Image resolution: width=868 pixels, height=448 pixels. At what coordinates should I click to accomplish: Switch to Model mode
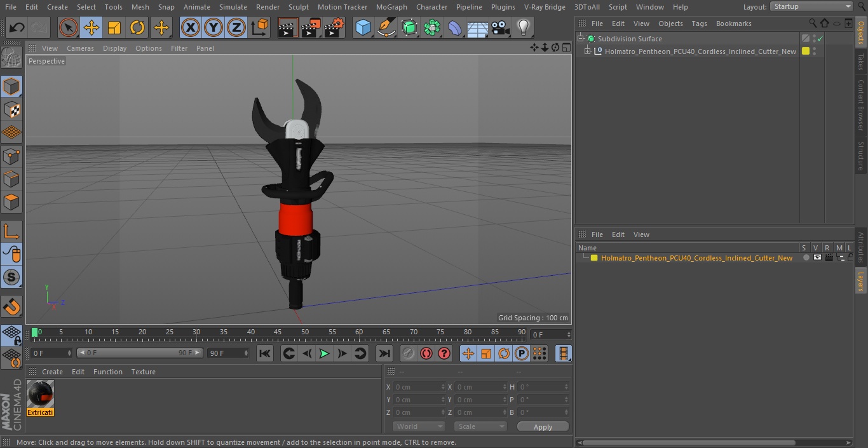[x=11, y=86]
